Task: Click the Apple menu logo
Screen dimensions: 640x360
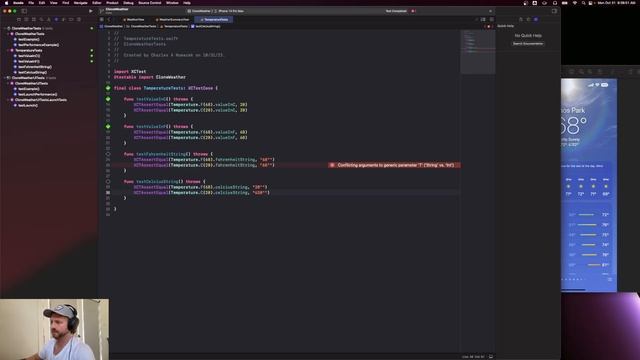Action: click(6, 3)
